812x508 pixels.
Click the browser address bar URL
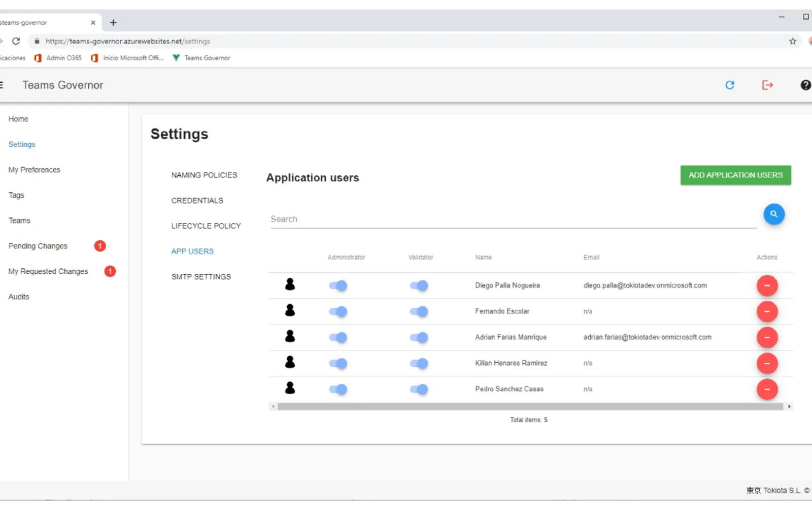[127, 41]
